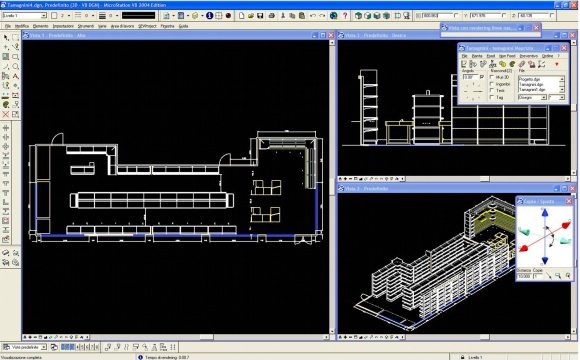
Task: Pick the red X Delete Element tool
Action: (x=6, y=114)
